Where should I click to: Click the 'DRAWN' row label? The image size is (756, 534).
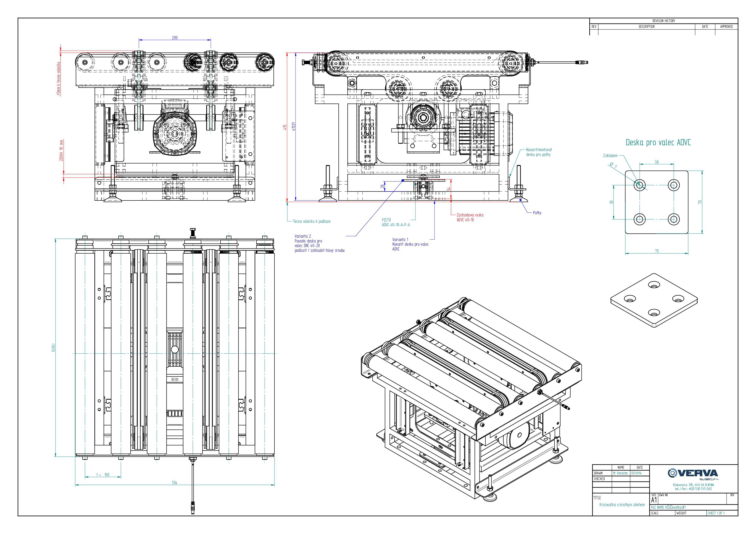pyautogui.click(x=598, y=473)
